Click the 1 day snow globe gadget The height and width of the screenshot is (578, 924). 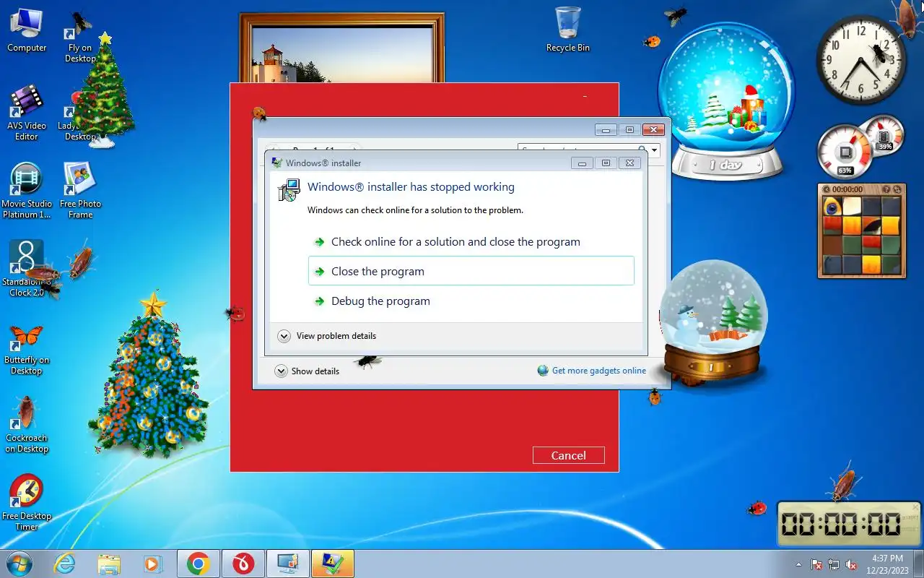(725, 101)
